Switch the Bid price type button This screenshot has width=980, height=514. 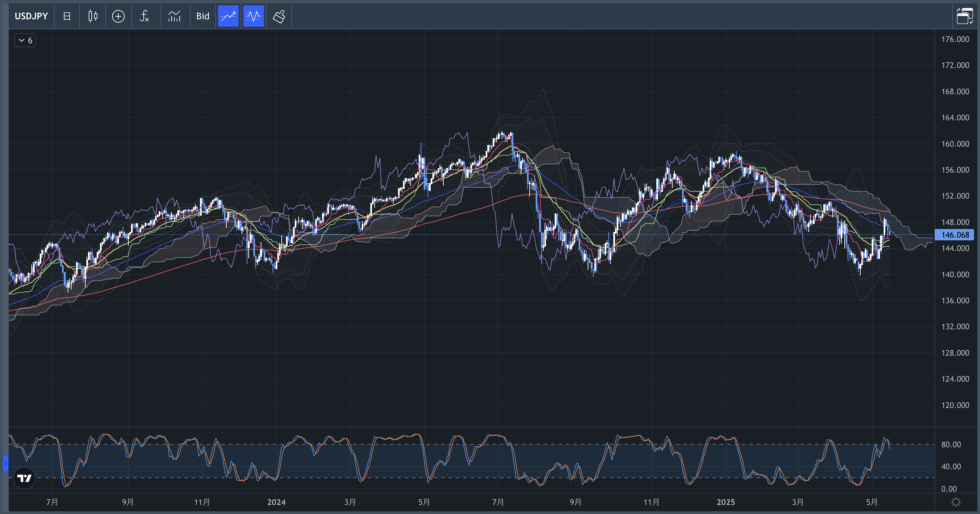click(x=203, y=16)
